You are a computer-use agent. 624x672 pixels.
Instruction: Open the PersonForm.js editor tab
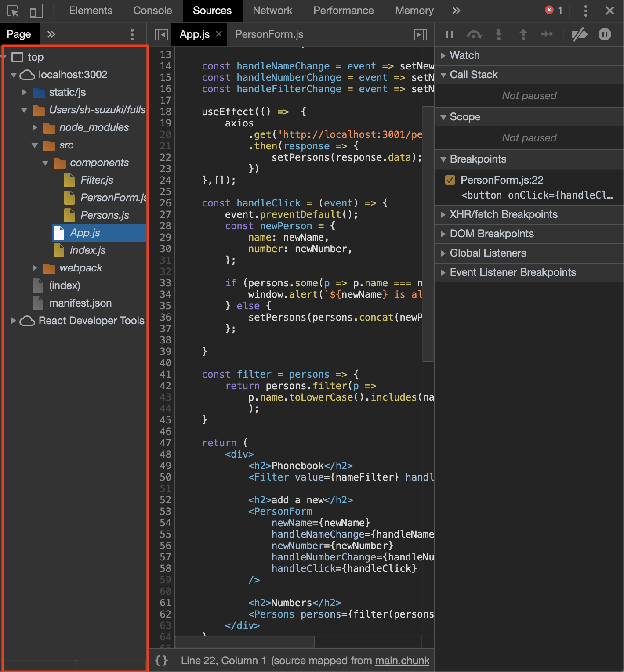coord(269,34)
